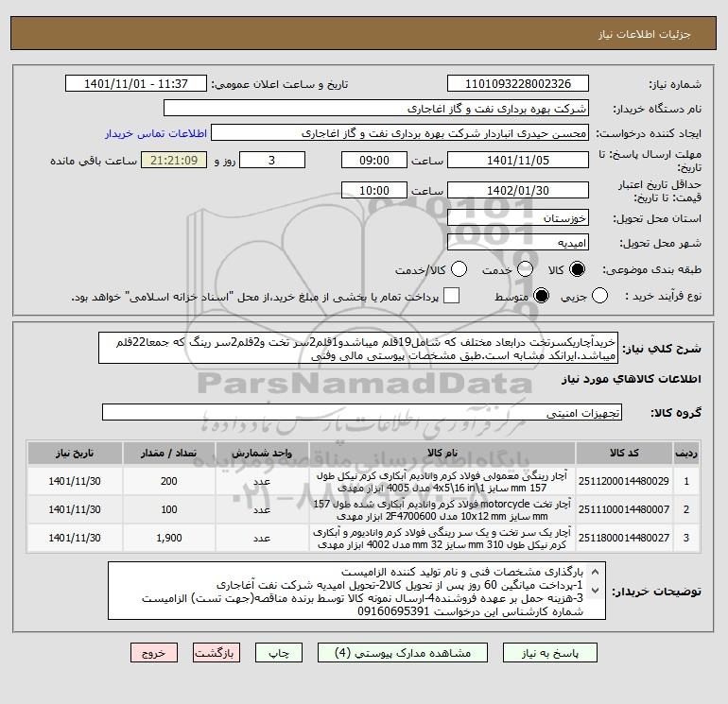
Task: Click product code 2511100014480007
Action: [624, 509]
